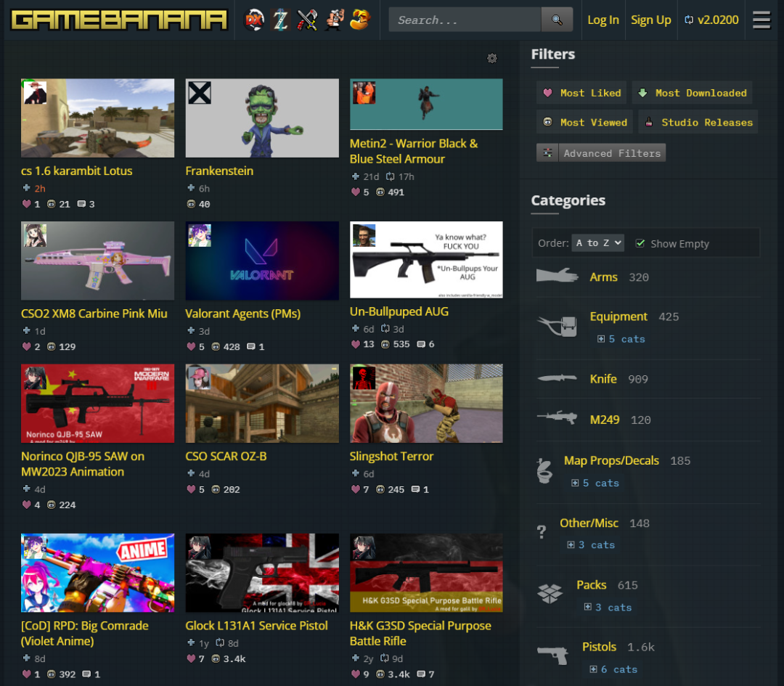This screenshot has height=686, width=784.
Task: Open the crossed tools icon in header
Action: point(307,20)
